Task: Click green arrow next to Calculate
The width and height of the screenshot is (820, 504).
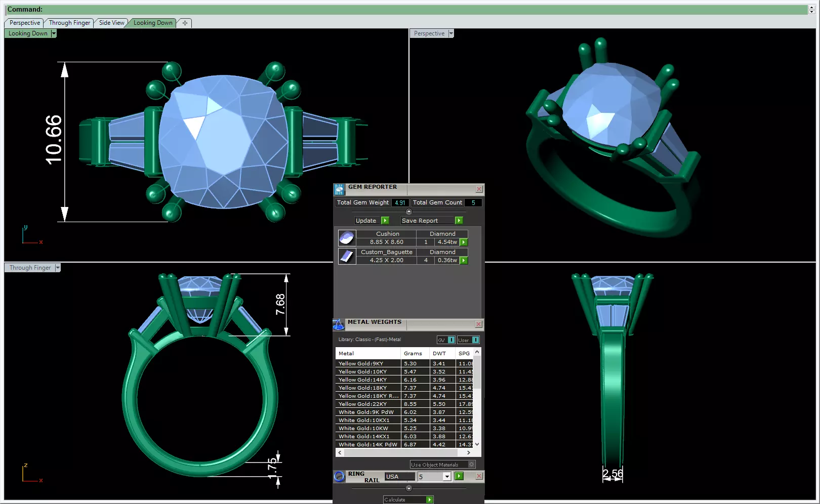Action: point(430,500)
